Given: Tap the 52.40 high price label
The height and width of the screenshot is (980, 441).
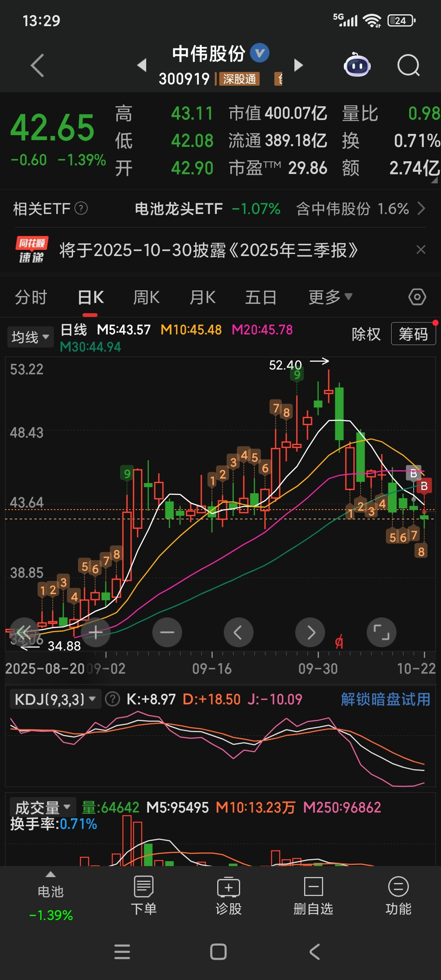Looking at the screenshot, I should point(285,365).
